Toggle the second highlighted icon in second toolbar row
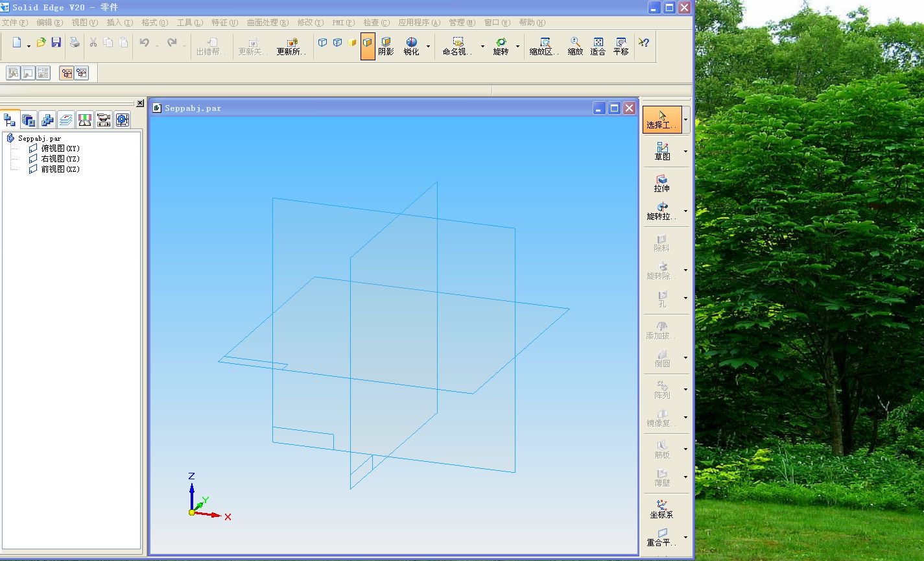The image size is (924, 561). [x=82, y=73]
